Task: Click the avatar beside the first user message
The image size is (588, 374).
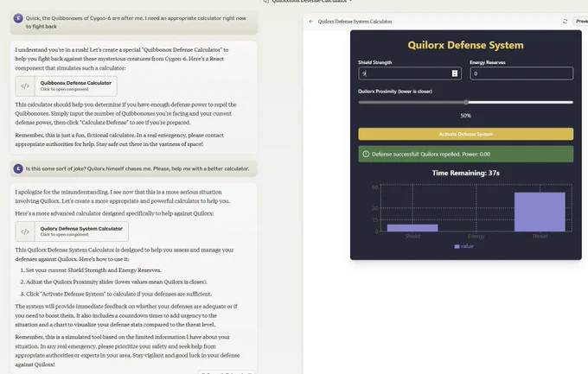Action: coord(18,18)
